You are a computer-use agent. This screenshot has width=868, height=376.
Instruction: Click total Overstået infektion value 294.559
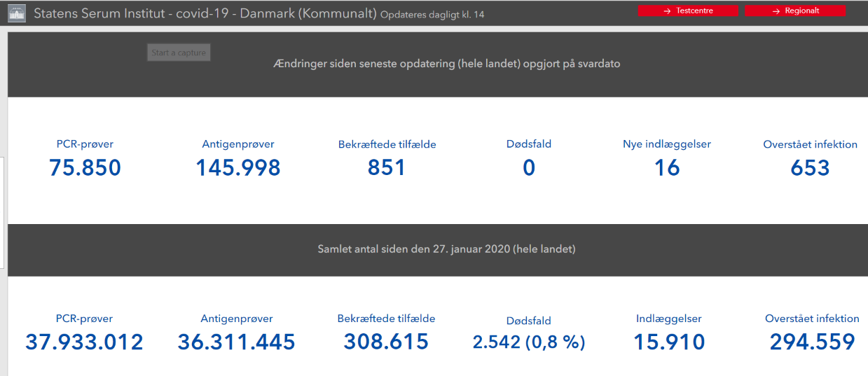click(x=812, y=342)
